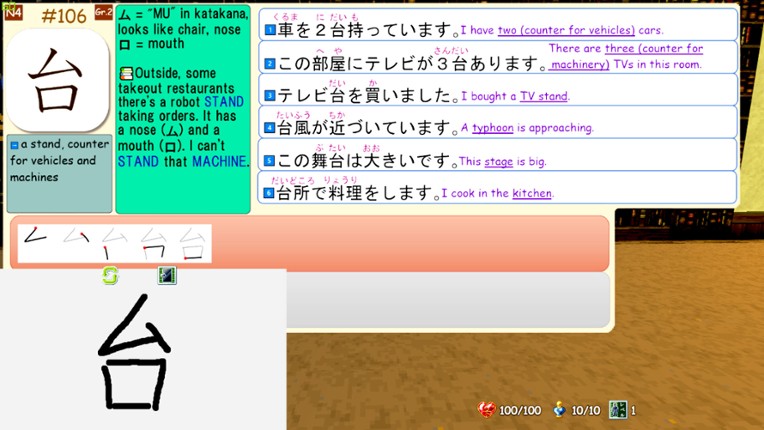The image size is (764, 430).
Task: Click the green level icon in status bar
Action: coord(618,410)
